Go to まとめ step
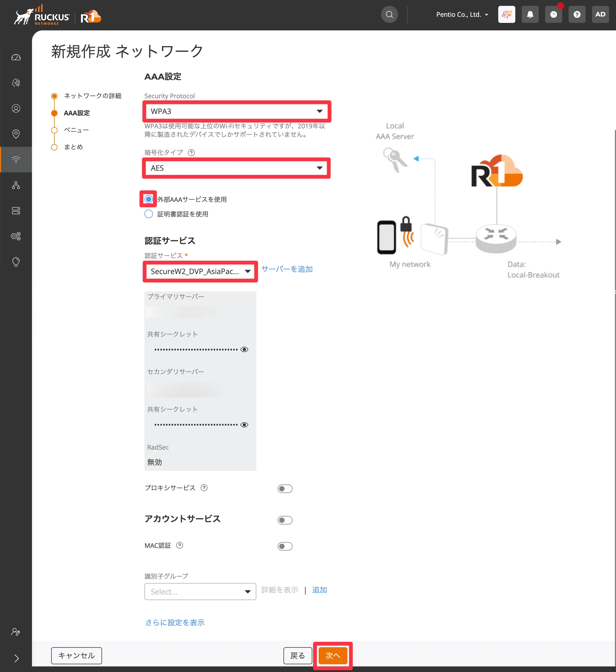 tap(73, 147)
